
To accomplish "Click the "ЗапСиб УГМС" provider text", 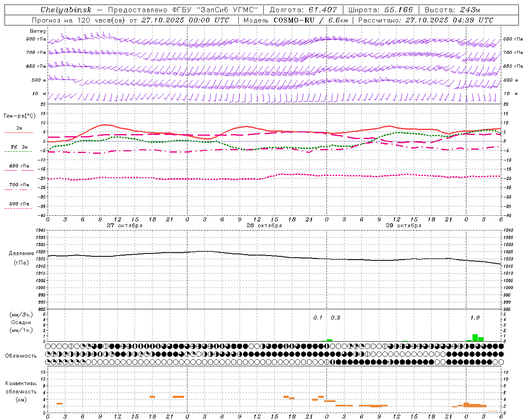I will tap(227, 10).
